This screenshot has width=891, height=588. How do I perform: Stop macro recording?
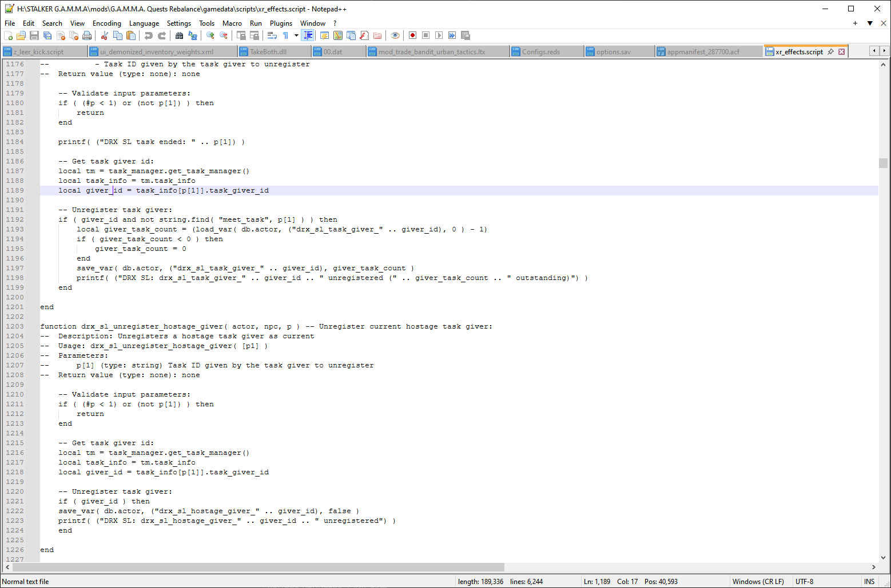[x=425, y=35]
